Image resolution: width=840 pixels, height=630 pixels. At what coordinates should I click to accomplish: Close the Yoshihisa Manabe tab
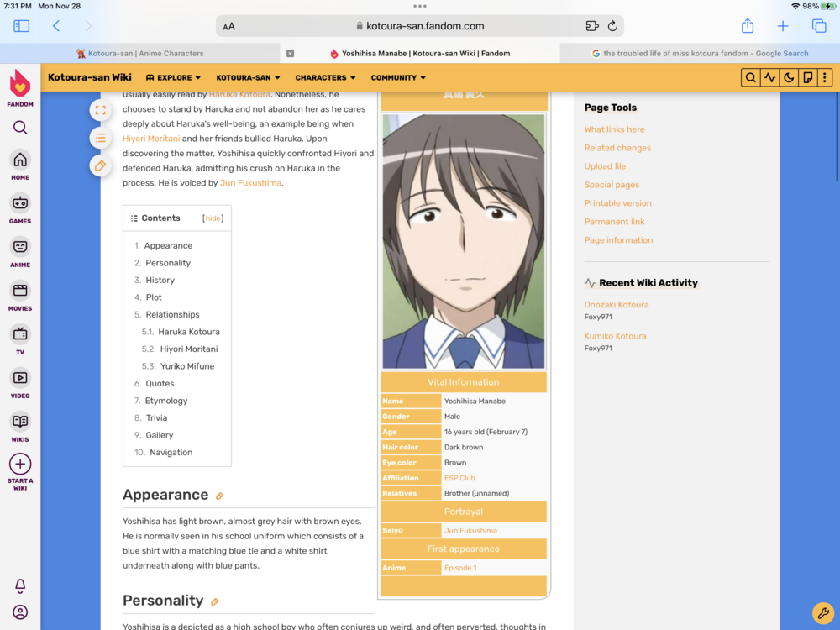(290, 54)
